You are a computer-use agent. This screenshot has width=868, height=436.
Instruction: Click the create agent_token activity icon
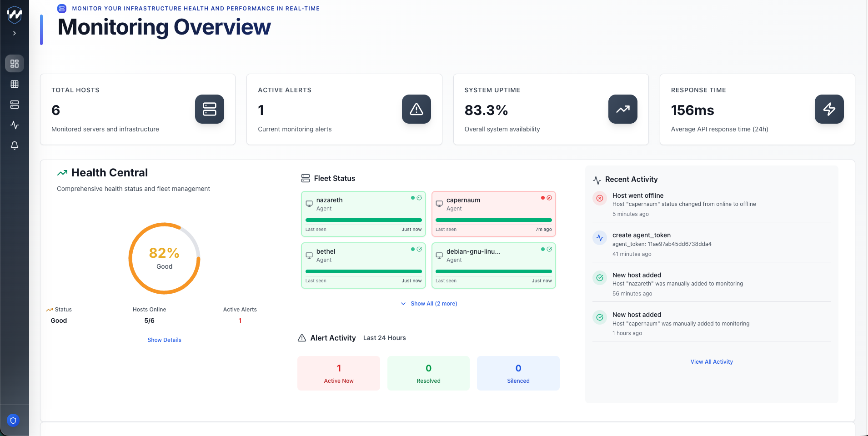pos(600,238)
